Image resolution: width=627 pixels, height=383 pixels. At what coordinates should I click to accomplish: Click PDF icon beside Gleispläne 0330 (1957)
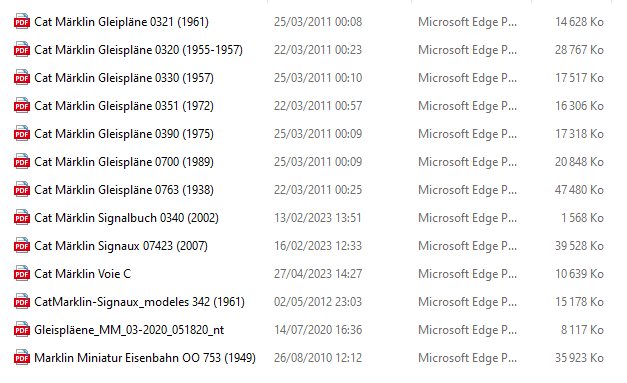pyautogui.click(x=22, y=78)
